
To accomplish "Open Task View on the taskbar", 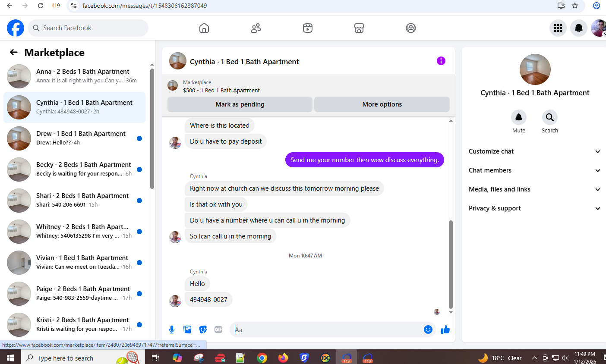I will [x=155, y=358].
